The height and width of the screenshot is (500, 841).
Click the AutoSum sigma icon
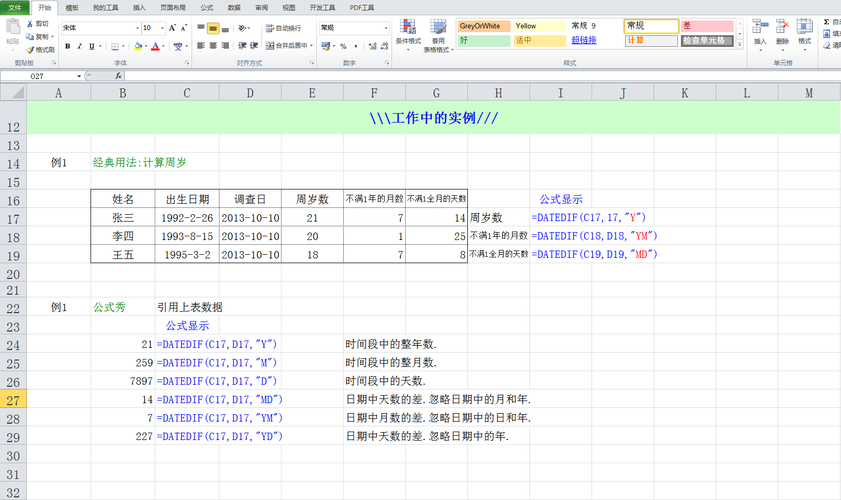(x=827, y=23)
